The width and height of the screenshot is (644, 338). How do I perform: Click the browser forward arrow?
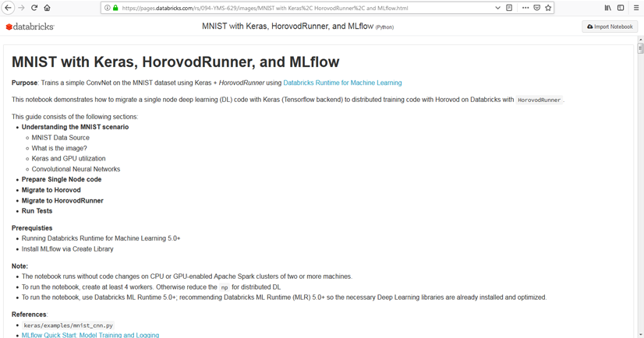pos(21,8)
